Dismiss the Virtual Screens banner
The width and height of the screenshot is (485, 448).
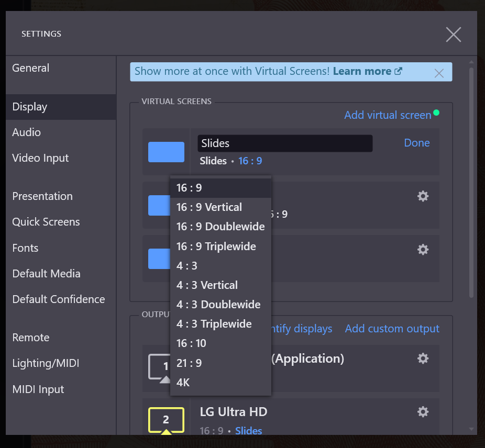(439, 73)
